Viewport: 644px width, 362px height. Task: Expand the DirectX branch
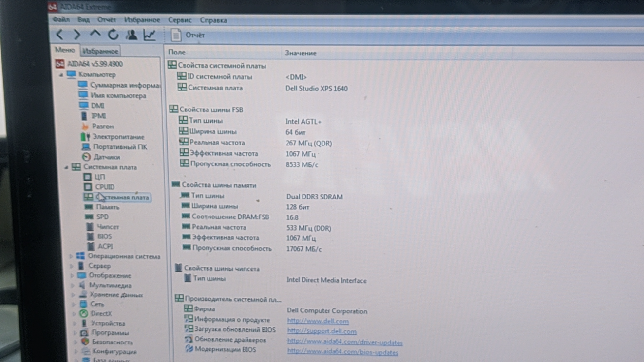(x=74, y=314)
